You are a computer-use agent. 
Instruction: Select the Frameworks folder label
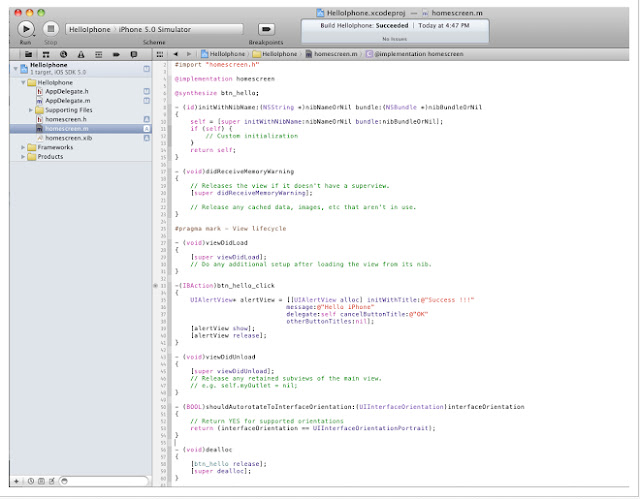pos(55,147)
